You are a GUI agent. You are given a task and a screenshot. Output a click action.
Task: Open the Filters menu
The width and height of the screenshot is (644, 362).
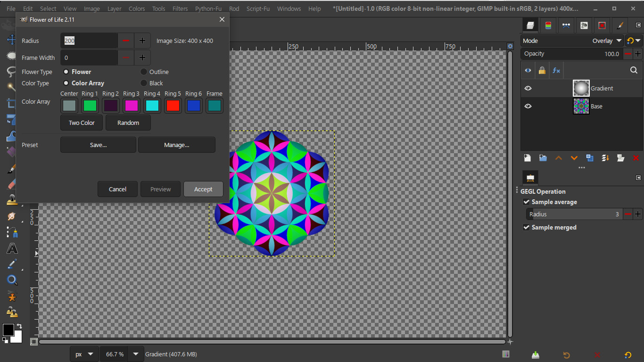point(180,8)
